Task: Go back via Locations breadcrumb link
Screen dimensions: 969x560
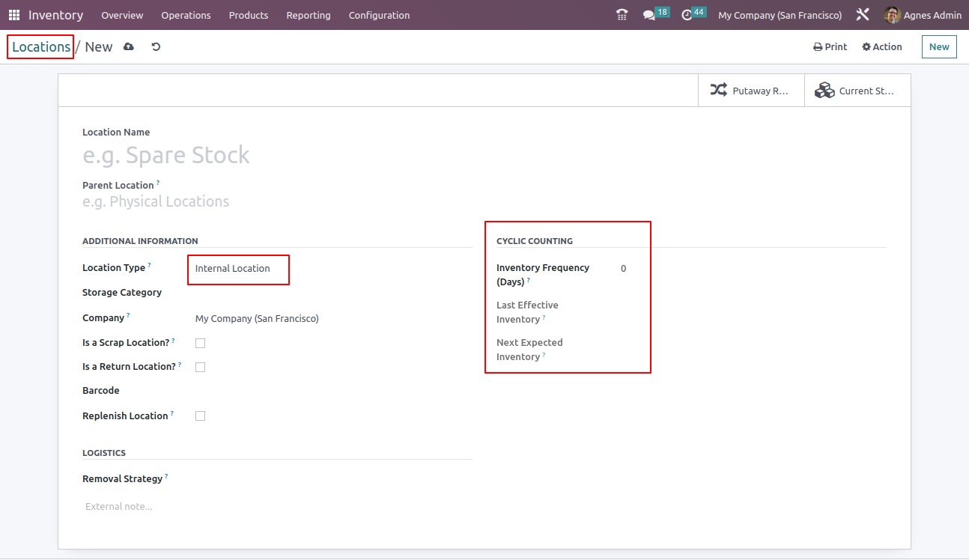Action: click(41, 46)
